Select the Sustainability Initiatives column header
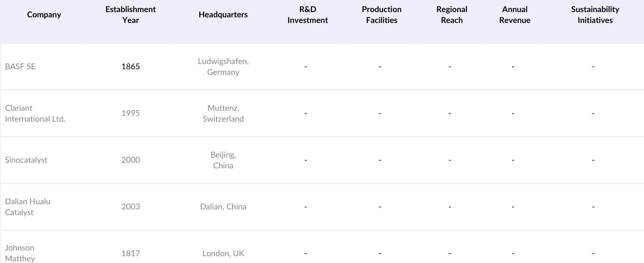Screen dimensions: 644x263 595,14
